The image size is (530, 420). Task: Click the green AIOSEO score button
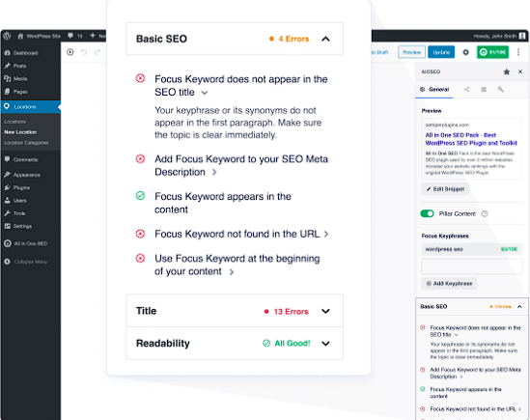pos(492,52)
